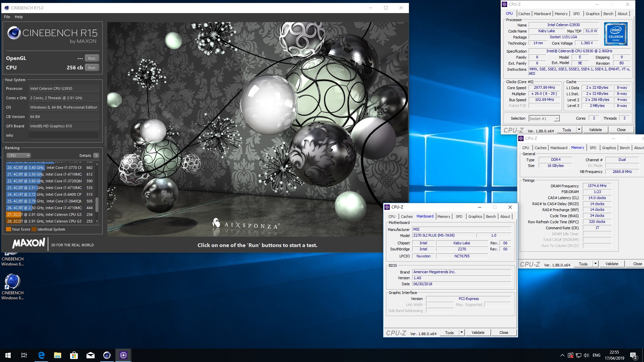Screen dimensions: 644x362
Task: Expand the Tools dropdown arrow in top CPU-Z
Action: (x=579, y=130)
